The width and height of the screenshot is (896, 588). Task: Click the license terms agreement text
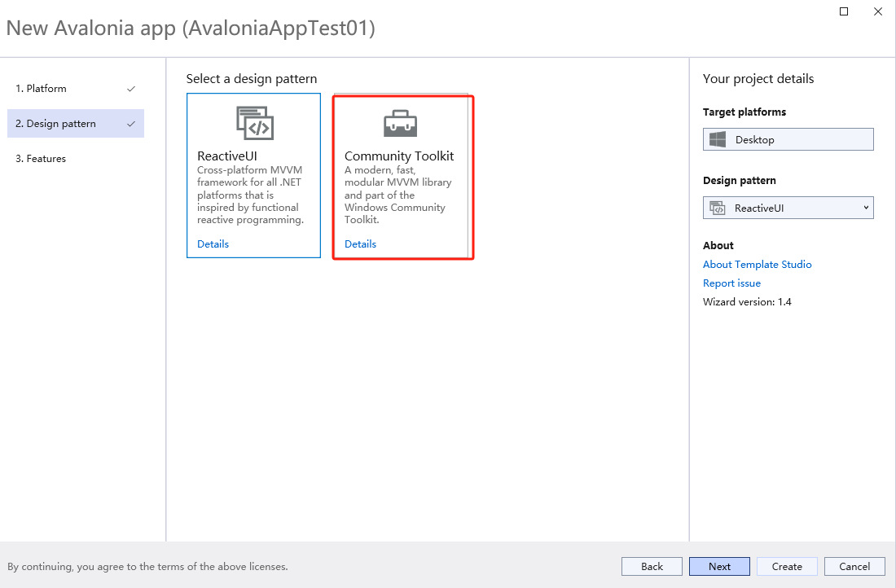(x=147, y=567)
